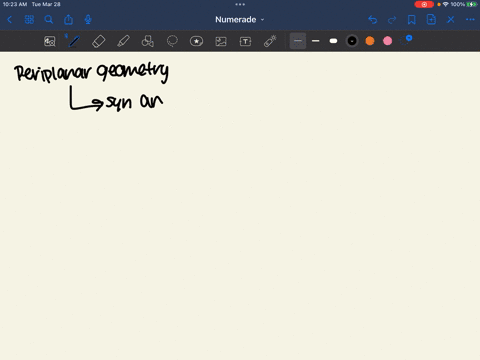Open the share and export menu

click(x=68, y=20)
